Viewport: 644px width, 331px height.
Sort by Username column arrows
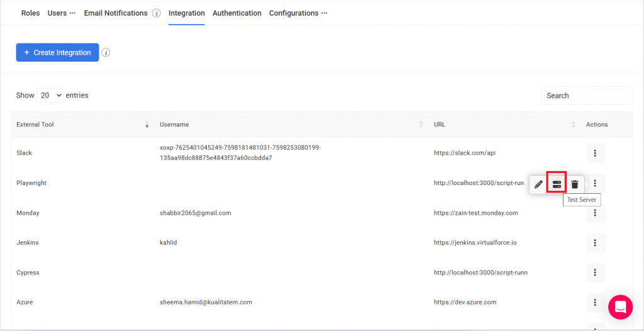(x=421, y=125)
